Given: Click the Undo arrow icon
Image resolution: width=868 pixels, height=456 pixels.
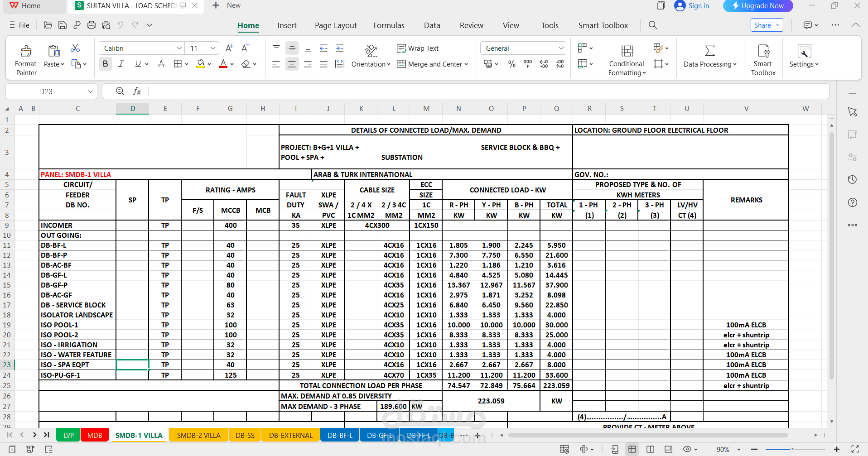Looking at the screenshot, I should tap(121, 25).
